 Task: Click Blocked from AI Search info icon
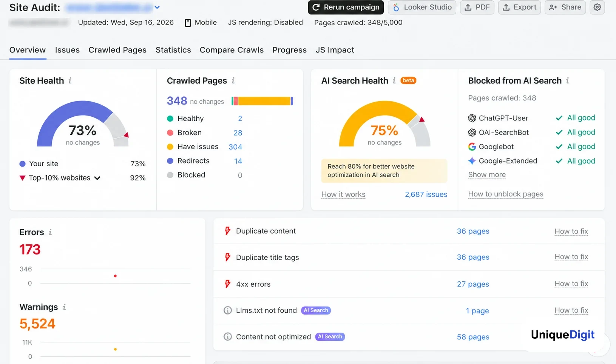(x=567, y=80)
